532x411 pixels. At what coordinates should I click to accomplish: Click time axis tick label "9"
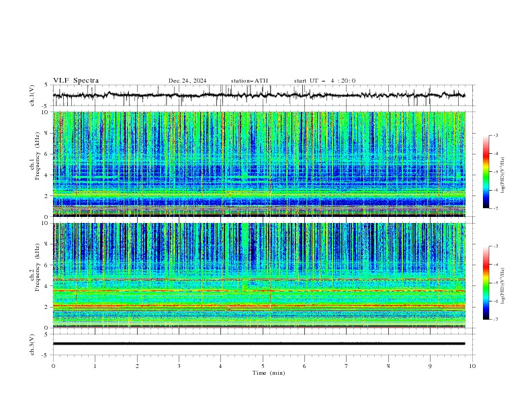point(430,366)
